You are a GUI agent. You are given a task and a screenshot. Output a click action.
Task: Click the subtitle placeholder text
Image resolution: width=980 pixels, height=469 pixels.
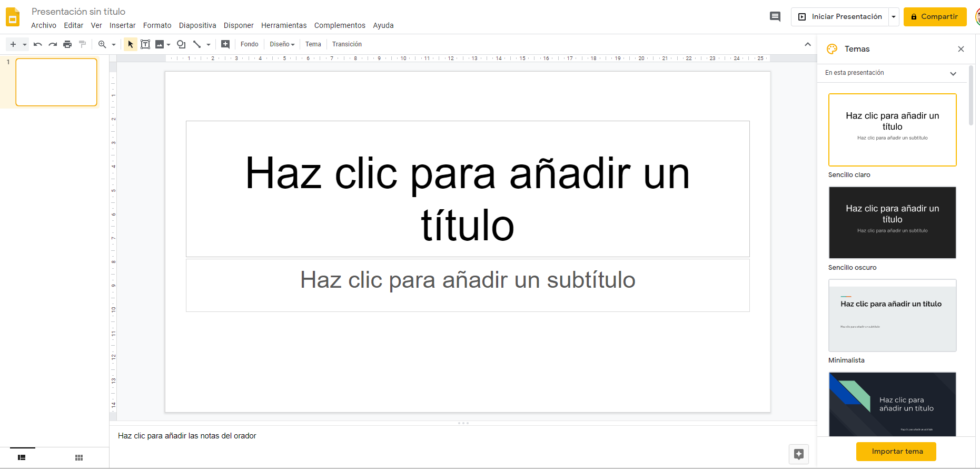(468, 280)
